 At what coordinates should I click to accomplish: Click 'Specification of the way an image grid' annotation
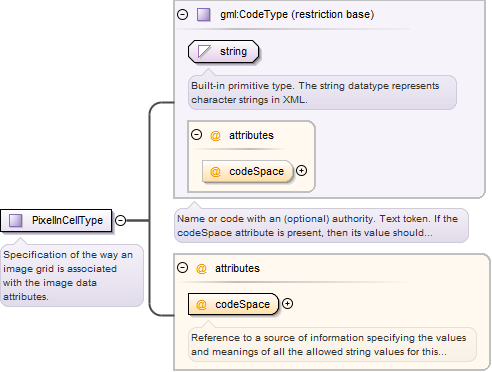click(72, 276)
